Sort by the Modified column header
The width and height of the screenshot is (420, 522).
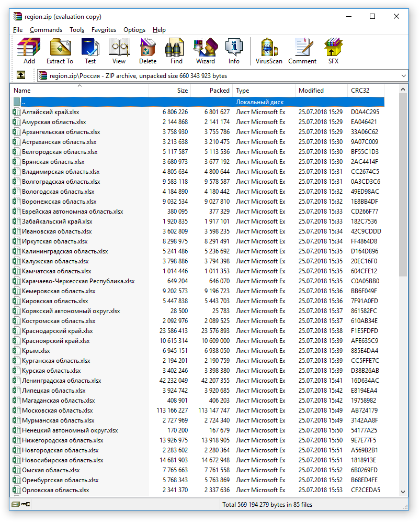click(322, 90)
